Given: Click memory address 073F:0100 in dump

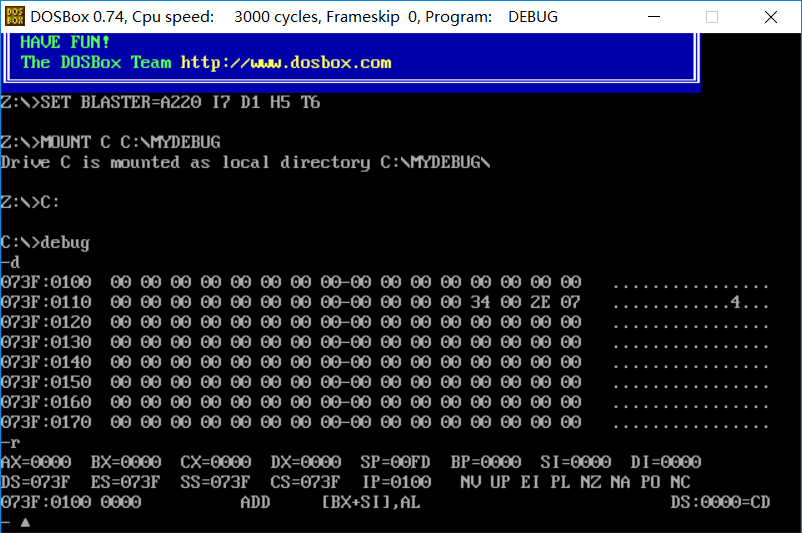Looking at the screenshot, I should pos(46,282).
